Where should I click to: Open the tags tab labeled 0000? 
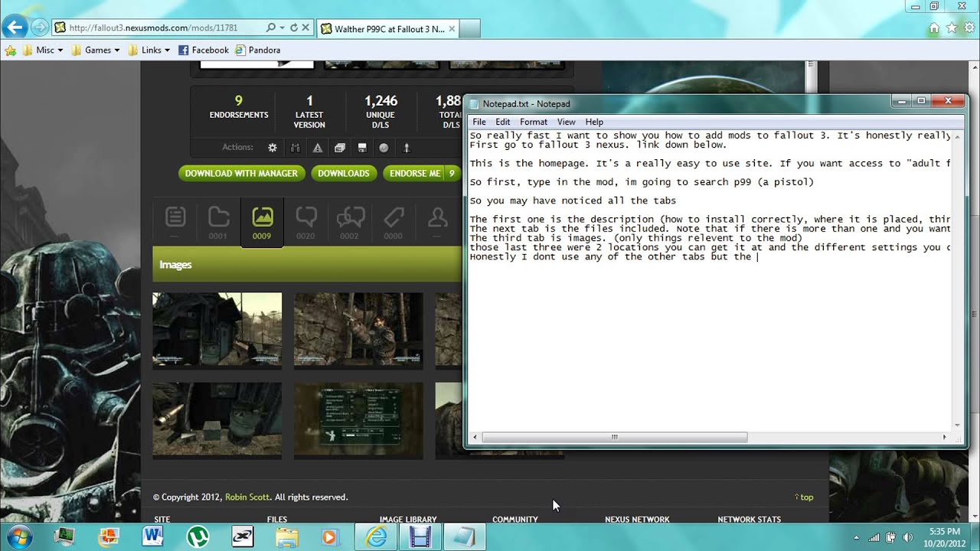pos(394,222)
